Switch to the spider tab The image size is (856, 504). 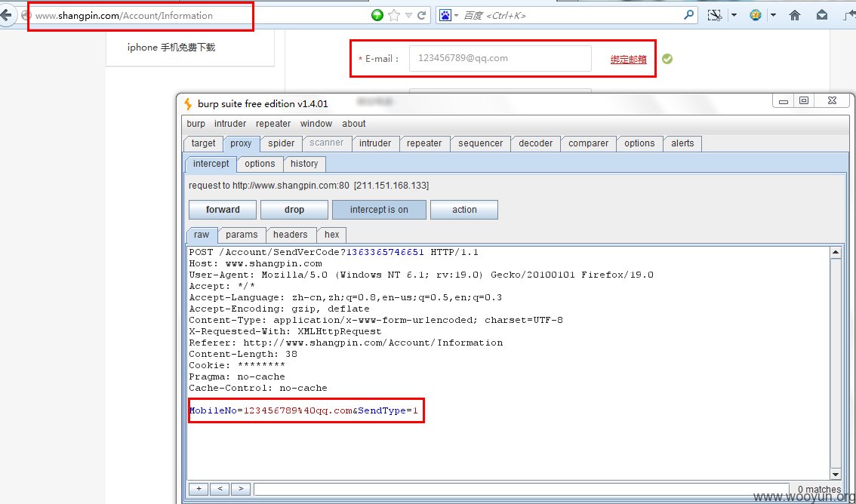click(281, 143)
